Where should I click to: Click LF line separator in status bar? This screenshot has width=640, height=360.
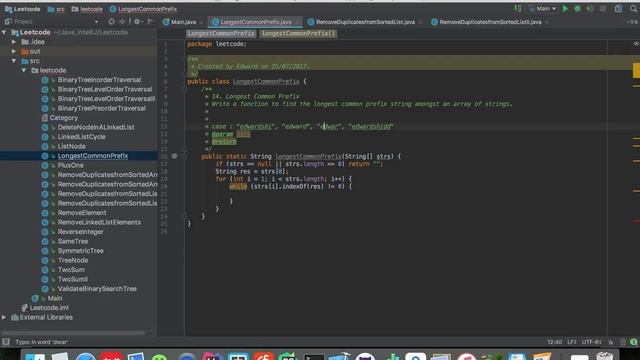(x=571, y=342)
